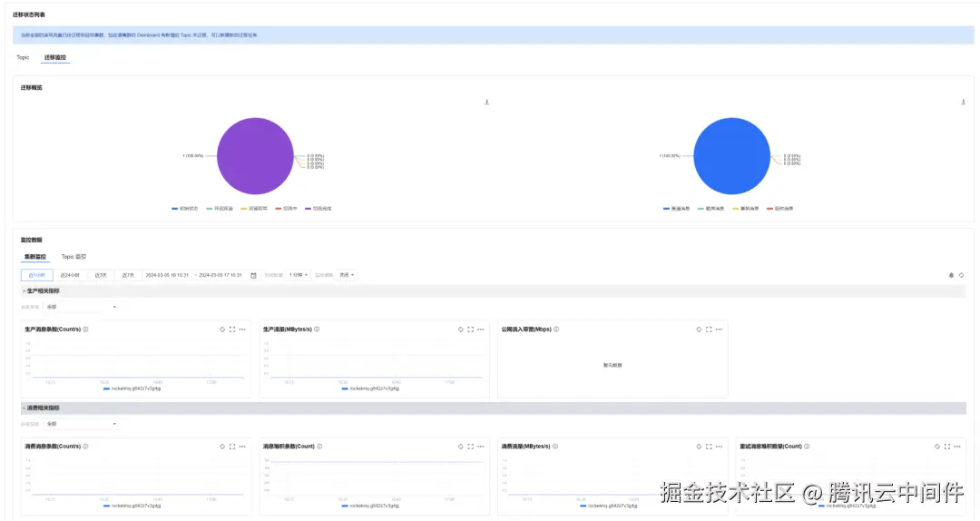Open more options on 公网流入带宽(Mbps) chart
Image resolution: width=980 pixels, height=521 pixels.
point(719,329)
